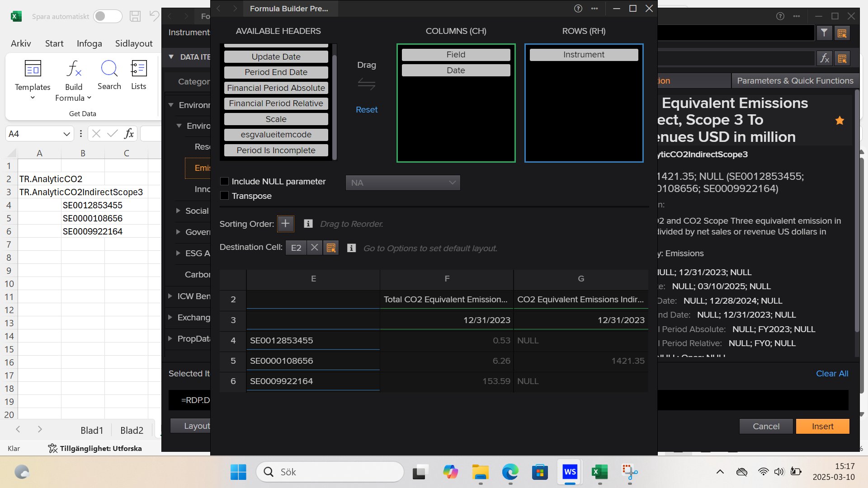The image size is (868, 488).
Task: Clear destination cell with X icon
Action: click(x=315, y=248)
